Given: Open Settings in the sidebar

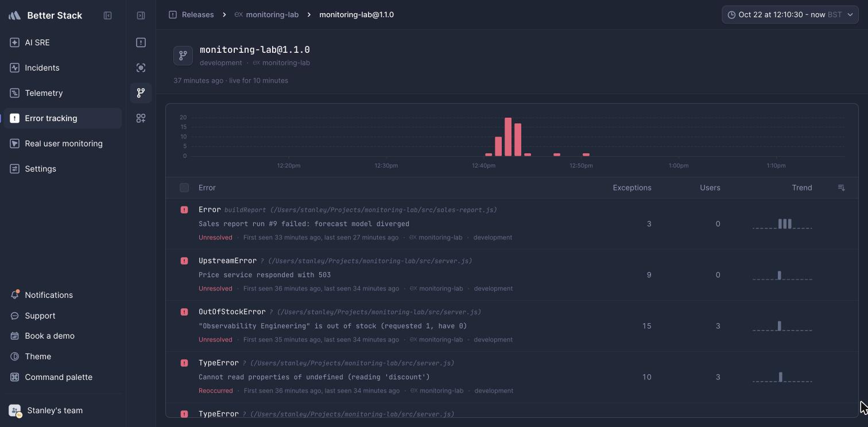Looking at the screenshot, I should point(63,169).
